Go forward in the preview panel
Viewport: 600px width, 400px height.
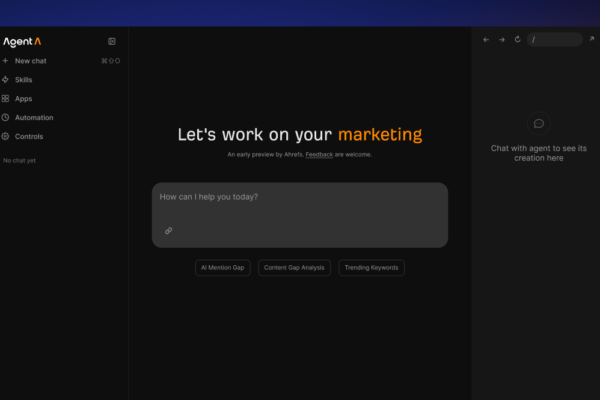(x=502, y=39)
